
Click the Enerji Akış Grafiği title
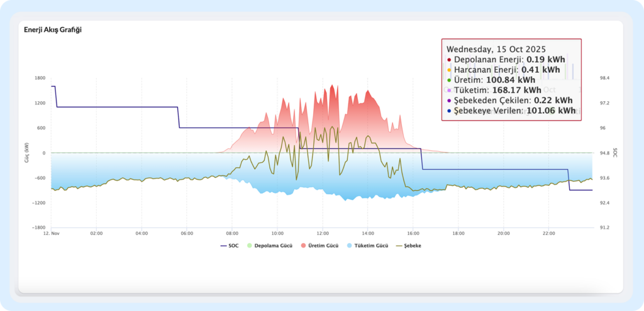53,30
